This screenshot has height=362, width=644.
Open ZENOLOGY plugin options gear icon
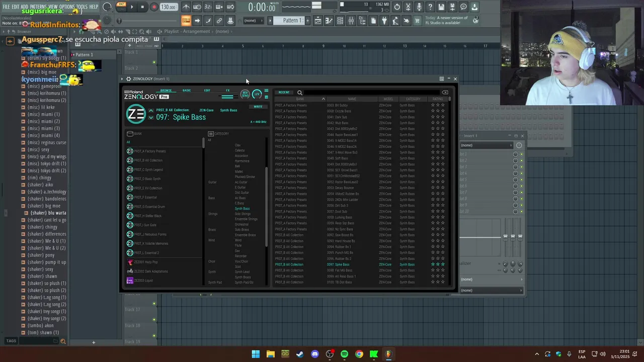[x=128, y=79]
